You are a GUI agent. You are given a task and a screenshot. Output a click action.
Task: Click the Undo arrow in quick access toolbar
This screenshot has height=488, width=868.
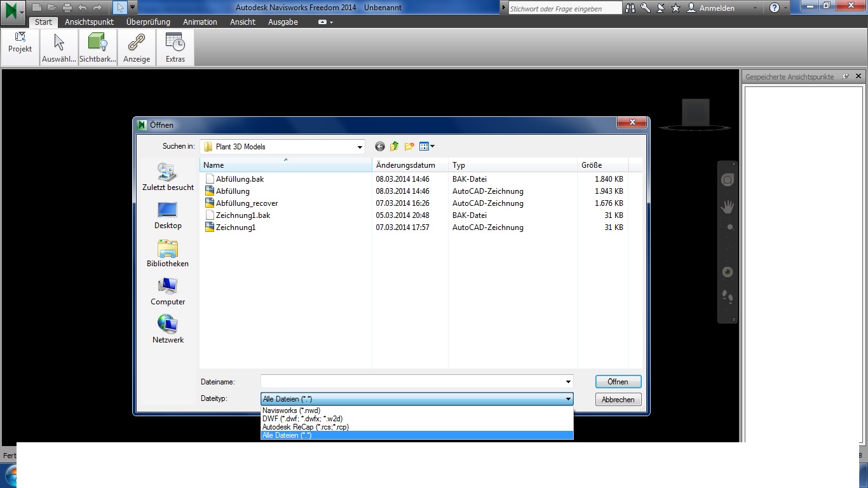pyautogui.click(x=83, y=8)
